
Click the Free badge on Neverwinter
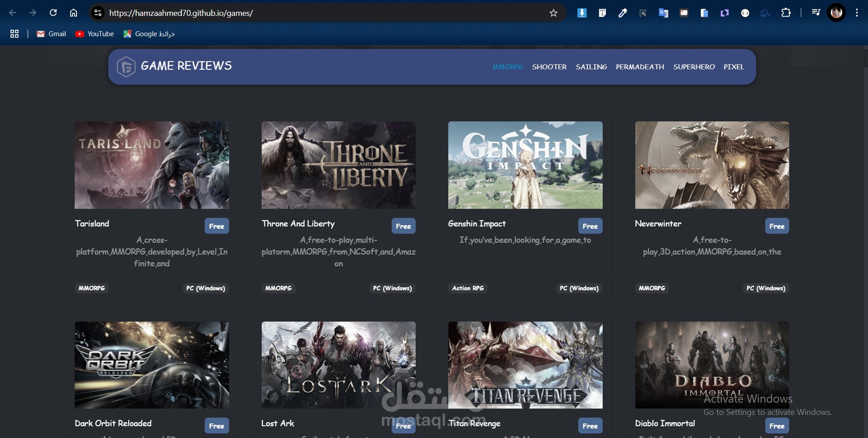[x=777, y=226]
